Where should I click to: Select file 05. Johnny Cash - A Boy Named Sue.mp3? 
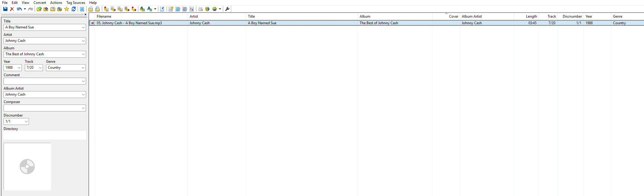click(x=129, y=23)
